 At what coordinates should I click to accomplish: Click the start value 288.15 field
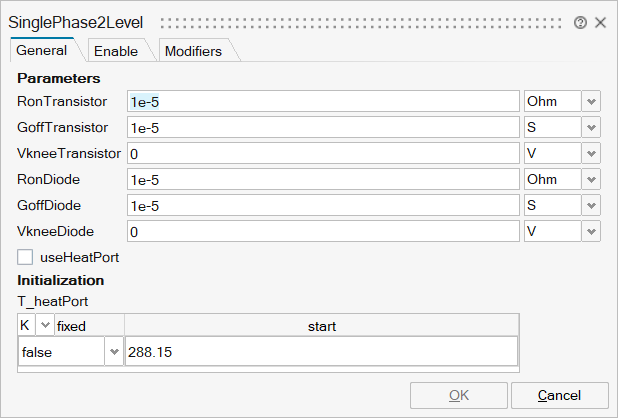[x=320, y=352]
